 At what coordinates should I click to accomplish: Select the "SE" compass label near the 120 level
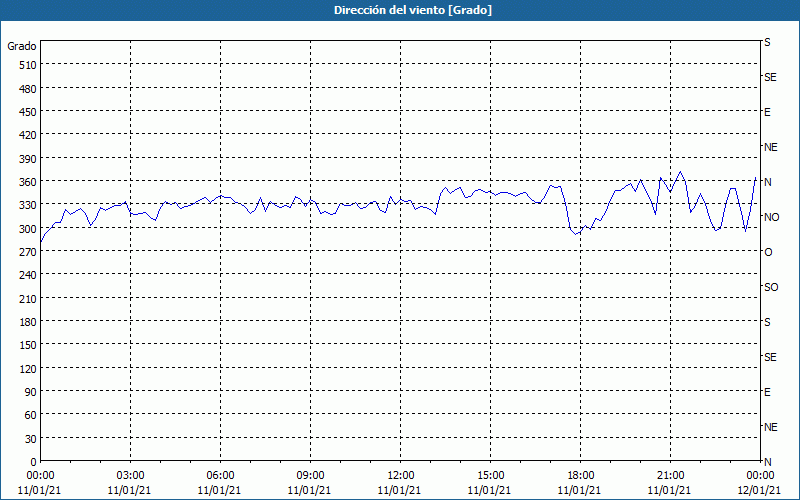point(770,358)
